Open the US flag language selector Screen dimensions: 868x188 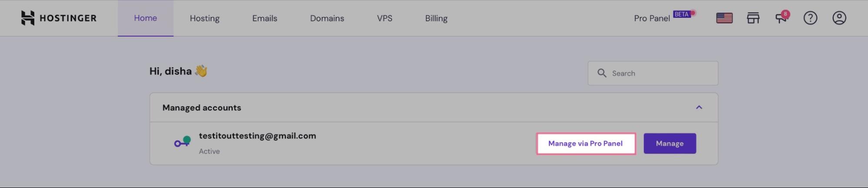(724, 18)
